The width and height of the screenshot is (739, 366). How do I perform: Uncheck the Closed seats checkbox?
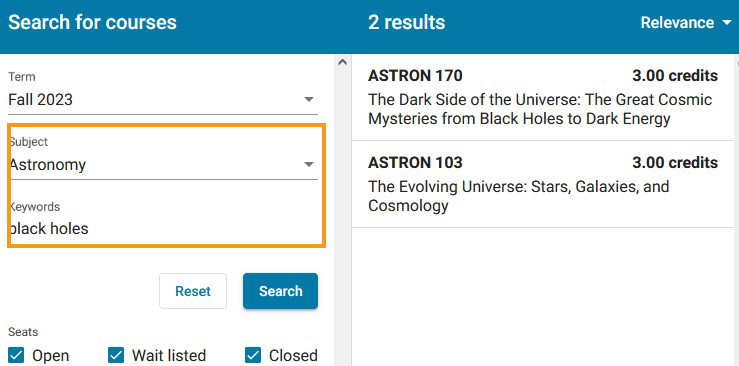(253, 356)
